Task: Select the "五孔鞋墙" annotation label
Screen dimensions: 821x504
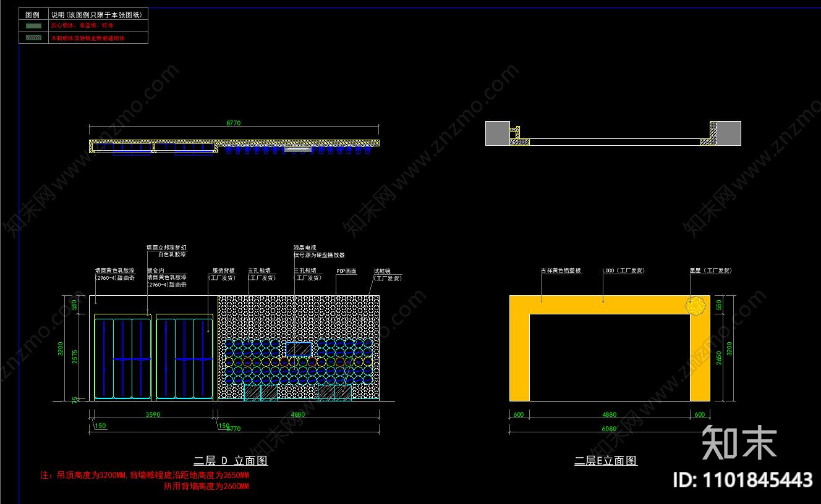Action: click(259, 271)
